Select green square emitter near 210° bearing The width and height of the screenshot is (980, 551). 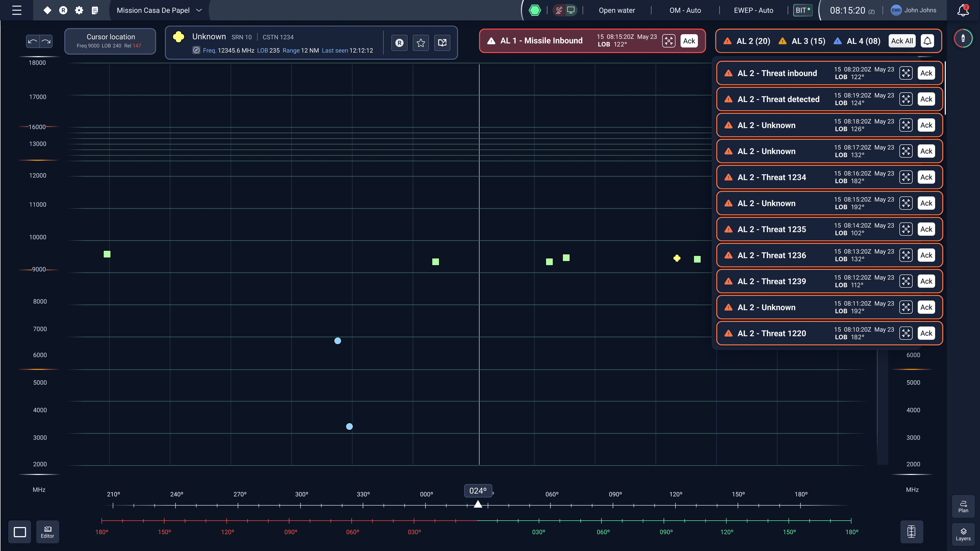(x=107, y=254)
